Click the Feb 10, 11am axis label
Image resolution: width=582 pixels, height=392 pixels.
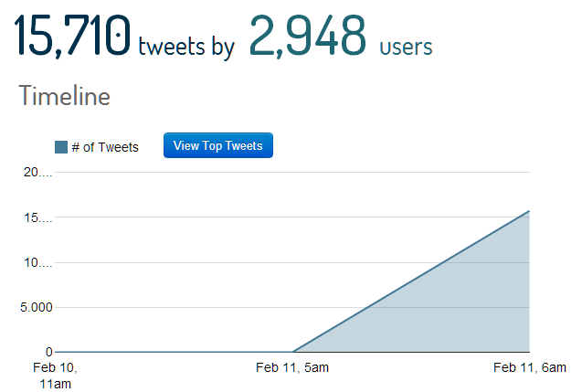56,376
